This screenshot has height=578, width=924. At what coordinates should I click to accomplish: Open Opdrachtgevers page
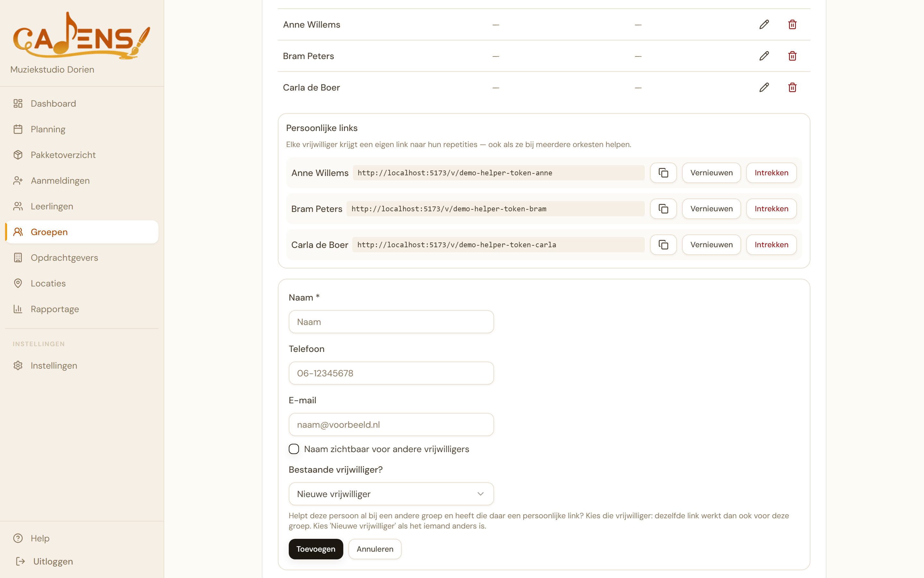(82, 258)
